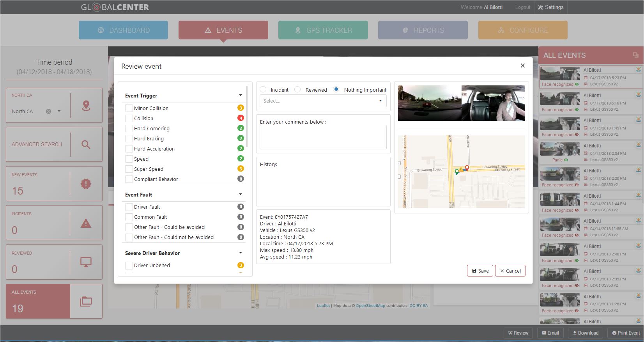The width and height of the screenshot is (644, 342).
Task: Click the pop-out icon in All Events header
Action: point(636,55)
